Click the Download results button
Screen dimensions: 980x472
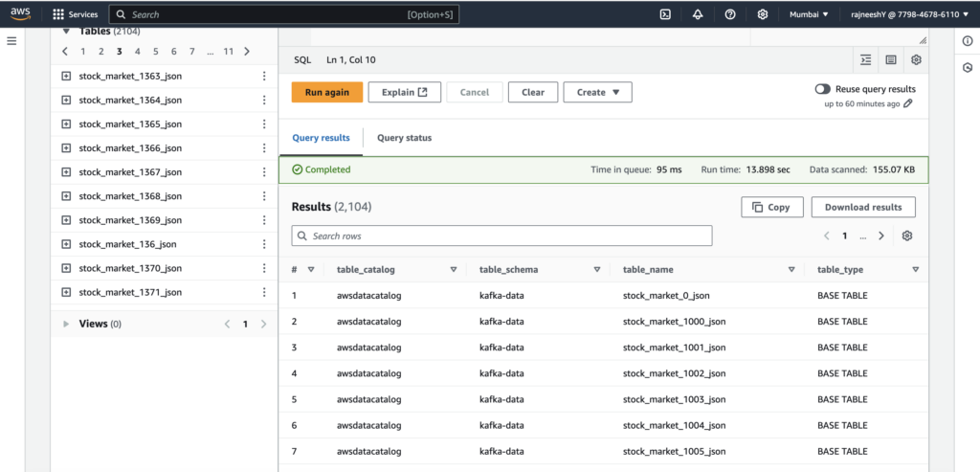[x=862, y=207]
